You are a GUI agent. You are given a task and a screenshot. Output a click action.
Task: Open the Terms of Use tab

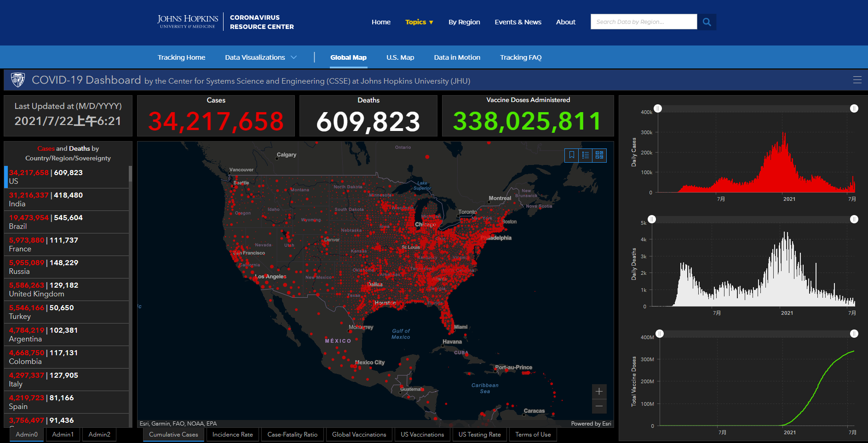(x=533, y=435)
